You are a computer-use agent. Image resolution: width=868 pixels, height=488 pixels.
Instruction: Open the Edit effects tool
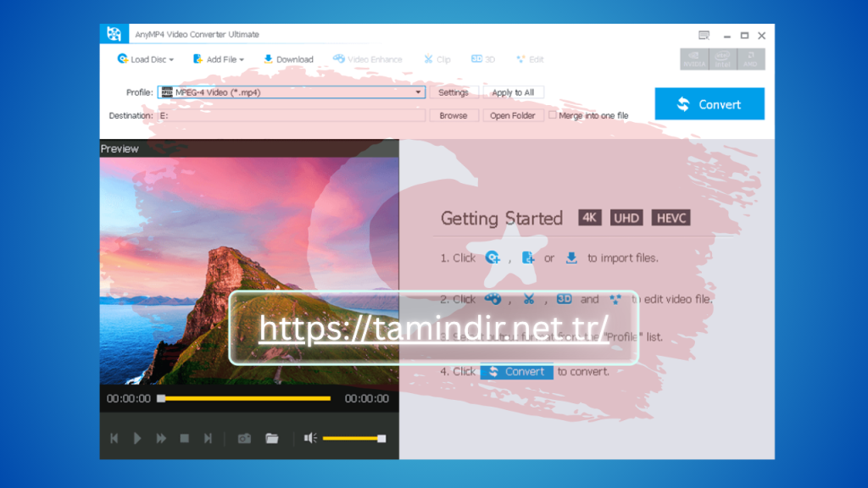tap(530, 59)
